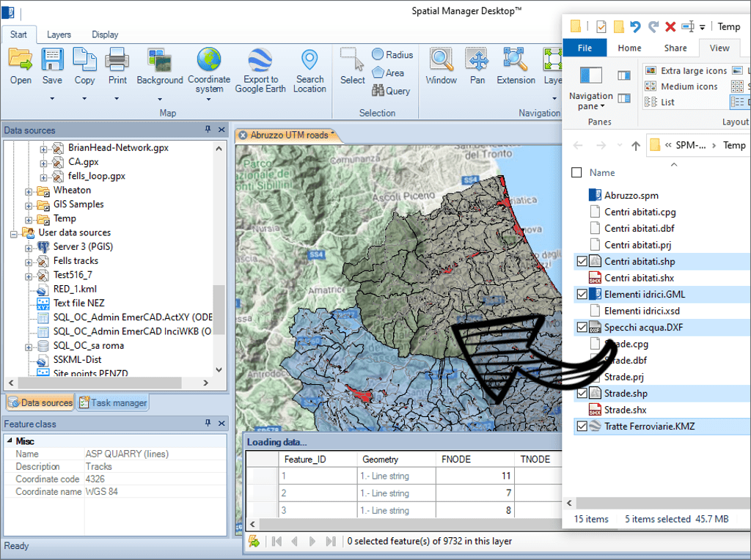Close the Abruzzo UTM roads map tab

pos(243,135)
